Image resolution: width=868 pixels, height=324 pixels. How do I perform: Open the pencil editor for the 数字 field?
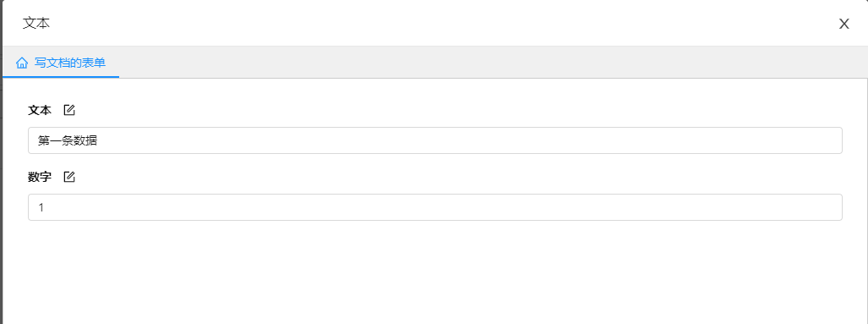(x=69, y=177)
